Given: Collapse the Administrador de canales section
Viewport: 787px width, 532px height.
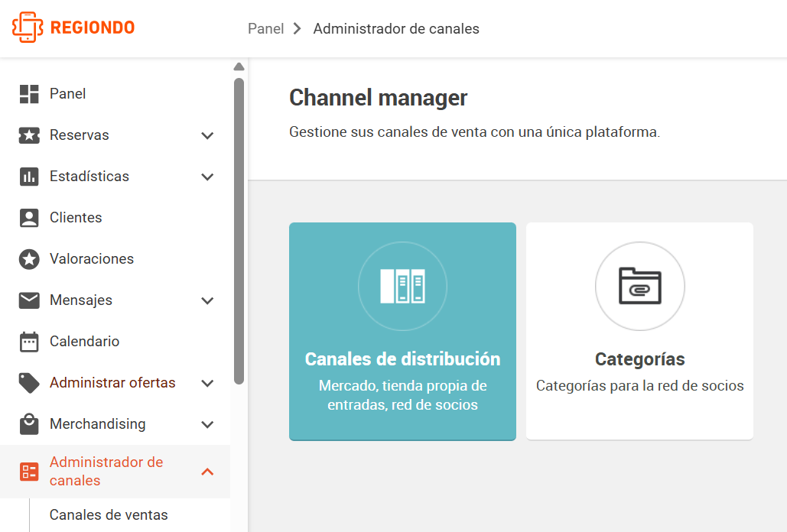Looking at the screenshot, I should tap(207, 472).
